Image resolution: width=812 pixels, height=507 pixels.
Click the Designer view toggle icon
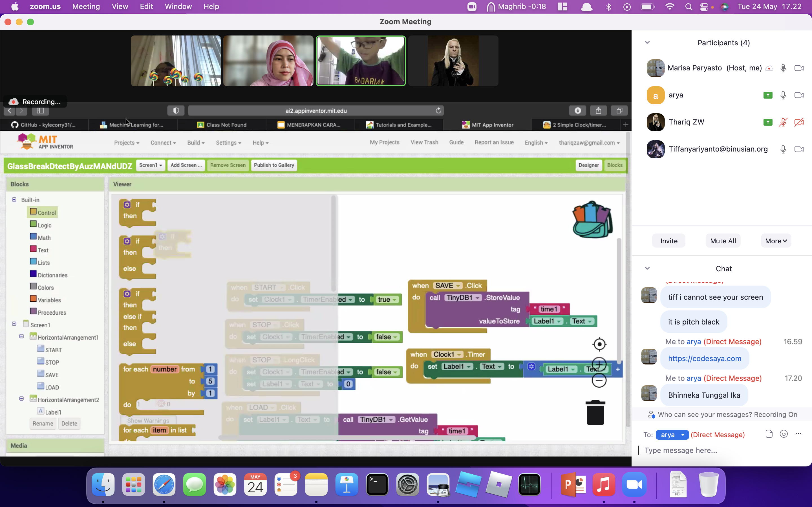click(588, 165)
